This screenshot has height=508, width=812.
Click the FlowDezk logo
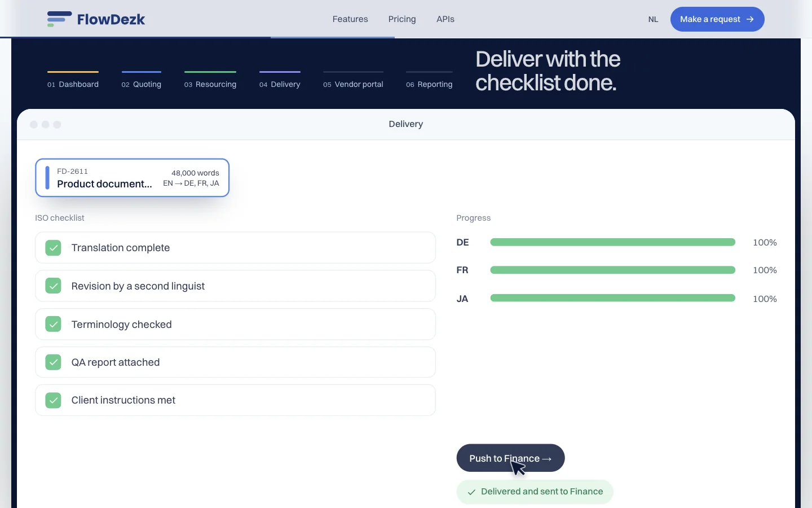click(96, 19)
